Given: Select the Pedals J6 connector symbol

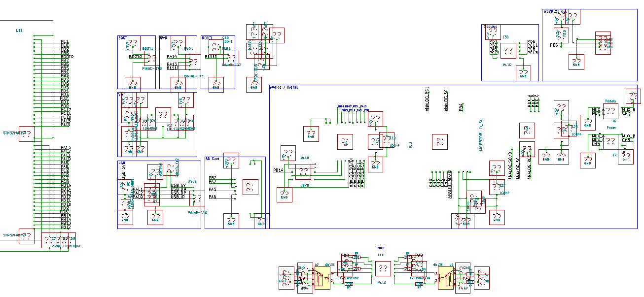Looking at the screenshot, I should (610, 111).
